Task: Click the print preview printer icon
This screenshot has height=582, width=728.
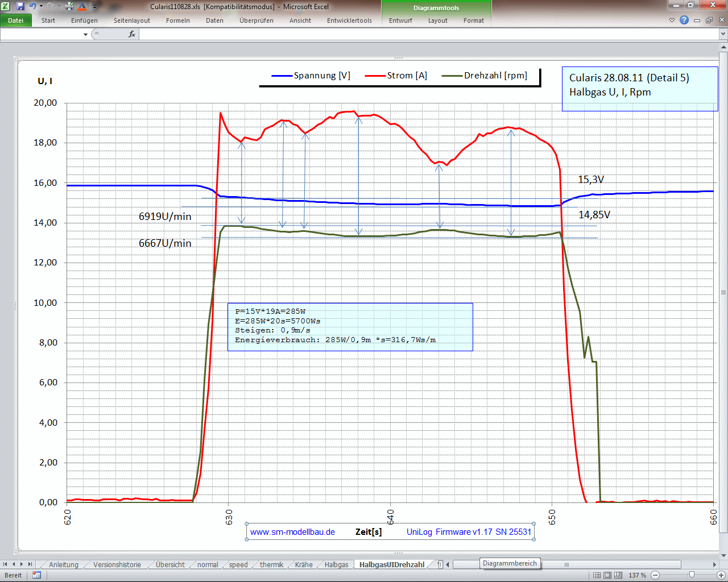Action: 69,6
